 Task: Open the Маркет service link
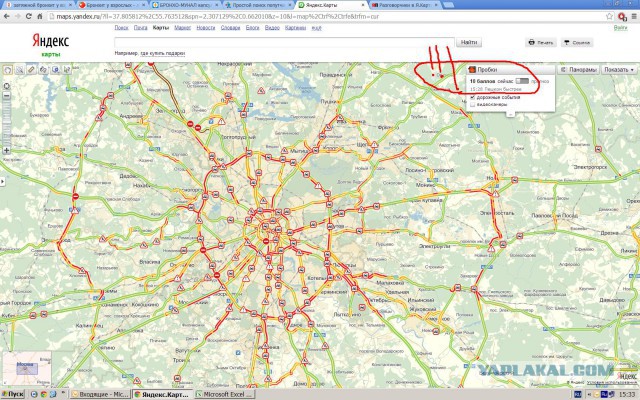click(182, 28)
